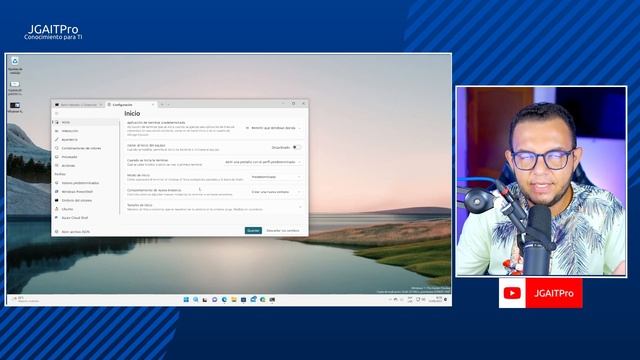Open the third desktop icon with the black tile
Screen dimensions: 640x360
click(x=15, y=107)
